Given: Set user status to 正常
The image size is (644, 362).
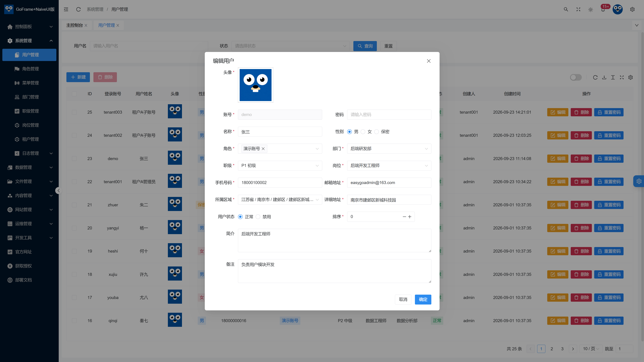Looking at the screenshot, I should (x=240, y=217).
